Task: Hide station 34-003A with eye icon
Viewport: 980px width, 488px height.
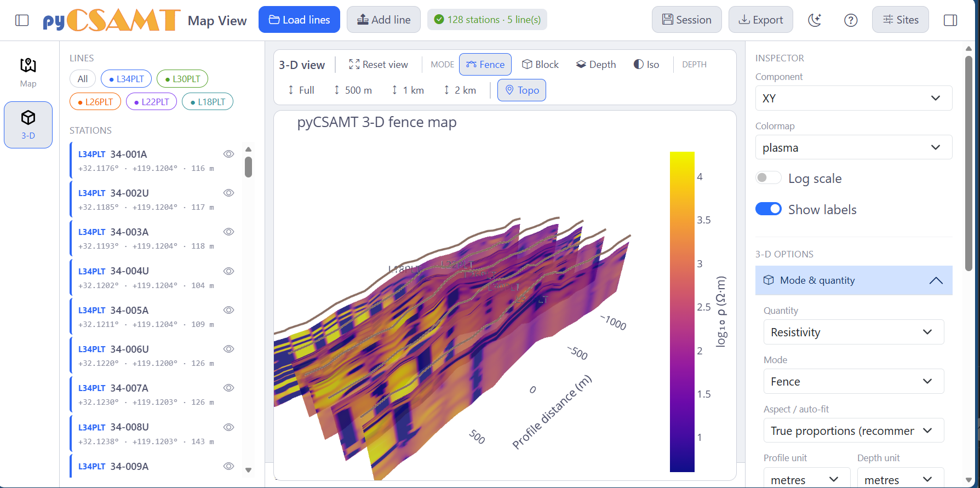Action: pyautogui.click(x=229, y=232)
